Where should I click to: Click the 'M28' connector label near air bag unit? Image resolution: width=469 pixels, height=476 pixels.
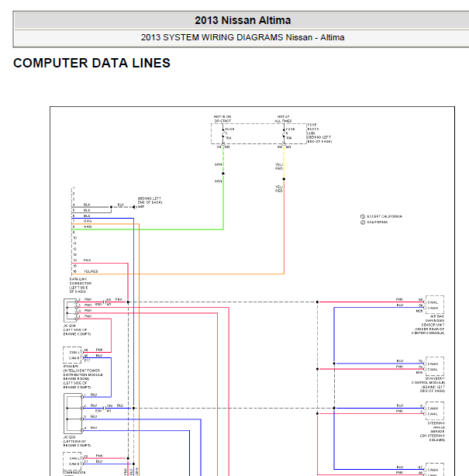[x=419, y=311]
